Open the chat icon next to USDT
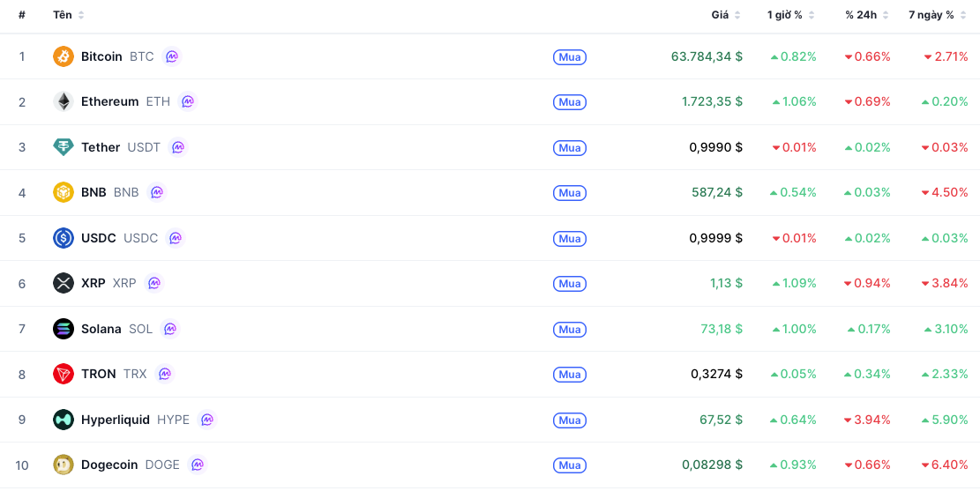The width and height of the screenshot is (980, 491). [178, 147]
